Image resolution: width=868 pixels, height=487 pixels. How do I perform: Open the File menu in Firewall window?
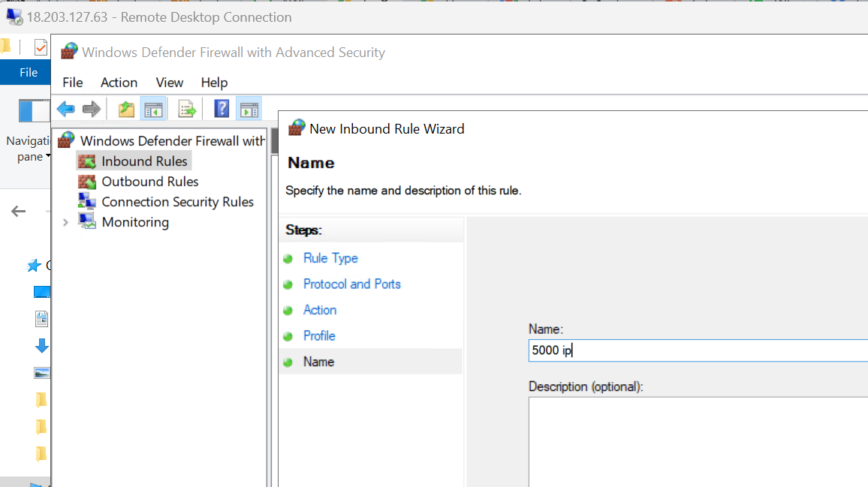73,83
